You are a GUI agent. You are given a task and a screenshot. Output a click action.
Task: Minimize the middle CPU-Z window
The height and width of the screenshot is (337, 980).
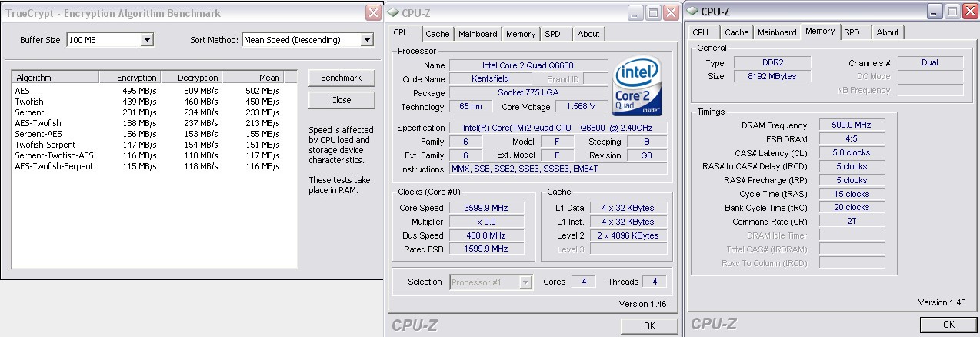635,12
